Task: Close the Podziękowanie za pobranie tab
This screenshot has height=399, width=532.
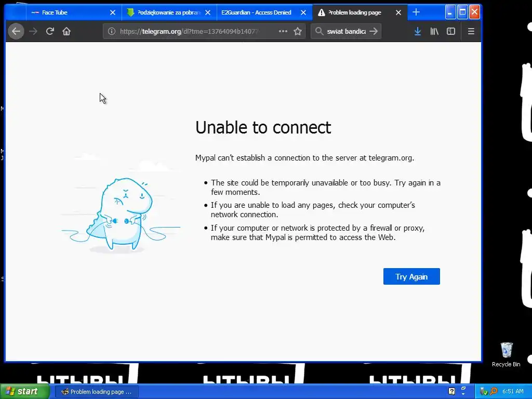Action: coord(208,12)
